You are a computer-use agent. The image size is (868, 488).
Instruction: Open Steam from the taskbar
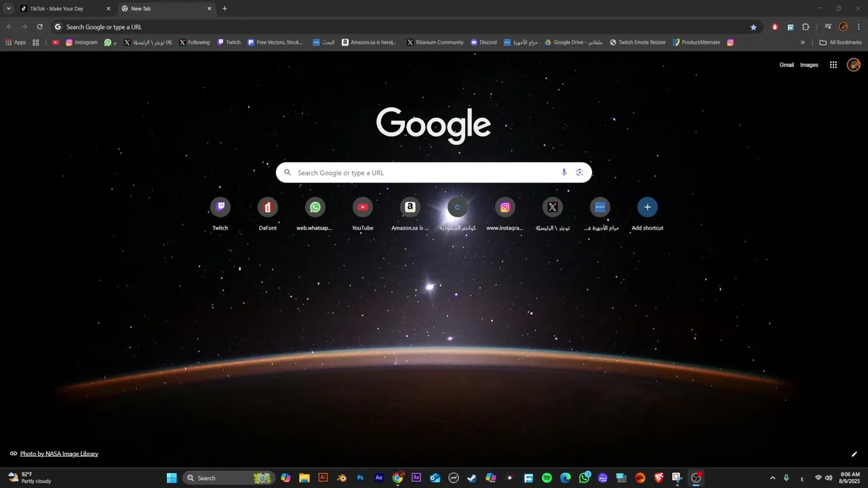pyautogui.click(x=472, y=478)
